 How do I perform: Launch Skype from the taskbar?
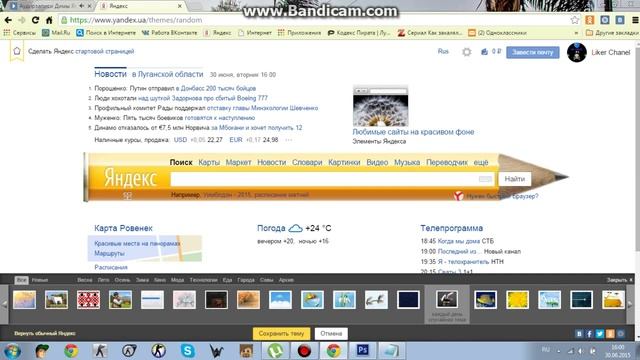188,351
